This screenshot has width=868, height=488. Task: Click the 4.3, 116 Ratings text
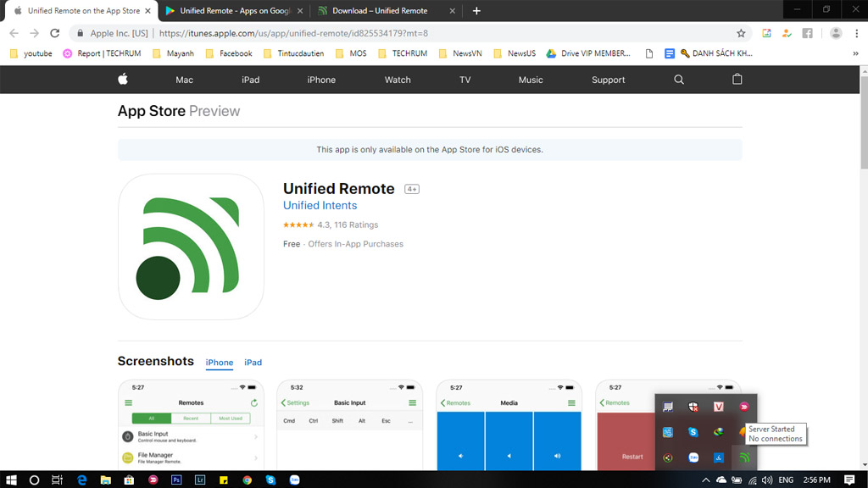coord(348,225)
